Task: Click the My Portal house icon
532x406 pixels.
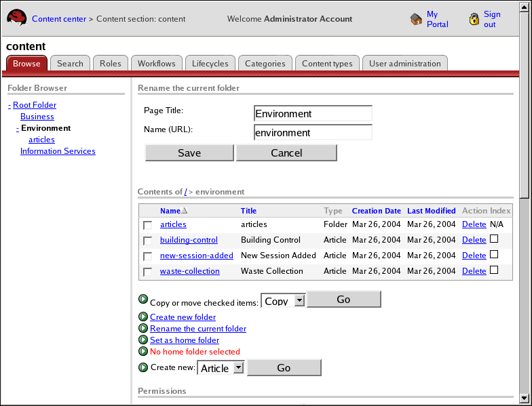Action: 416,19
